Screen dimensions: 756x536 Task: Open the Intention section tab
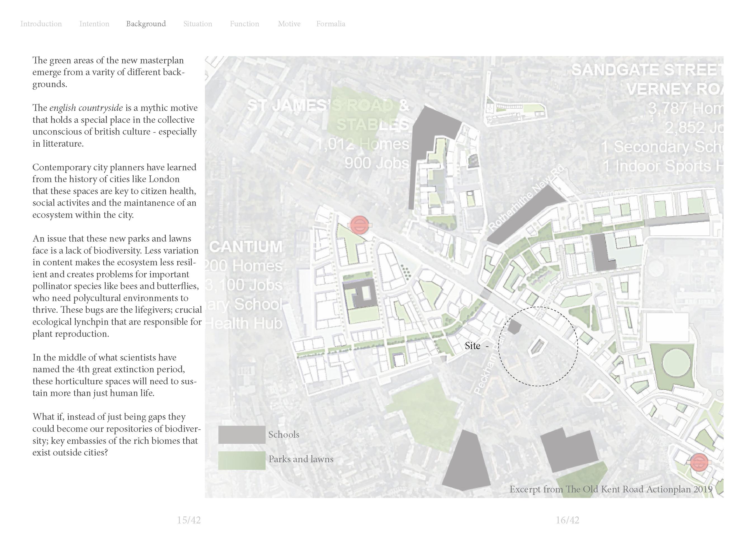click(94, 24)
